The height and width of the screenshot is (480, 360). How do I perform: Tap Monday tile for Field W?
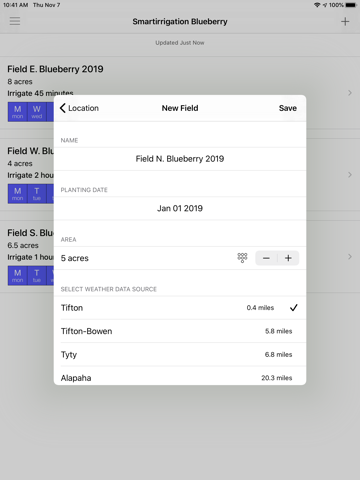coord(17,194)
